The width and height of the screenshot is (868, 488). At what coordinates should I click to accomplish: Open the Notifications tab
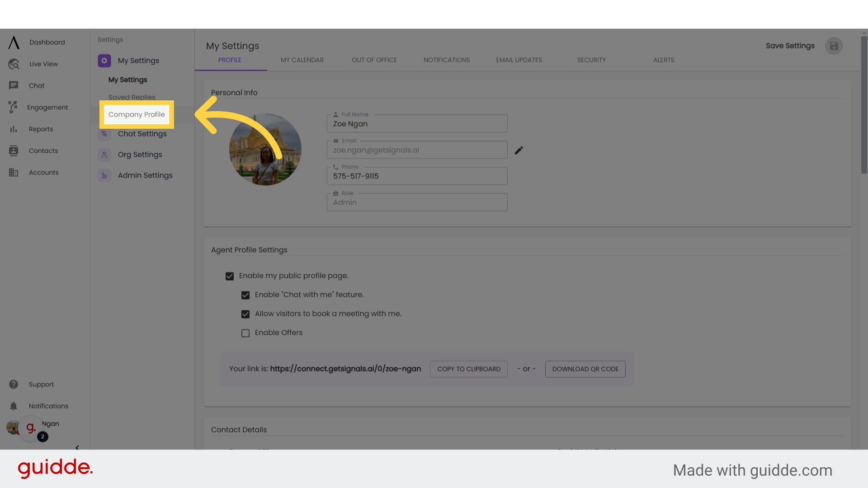pyautogui.click(x=447, y=60)
